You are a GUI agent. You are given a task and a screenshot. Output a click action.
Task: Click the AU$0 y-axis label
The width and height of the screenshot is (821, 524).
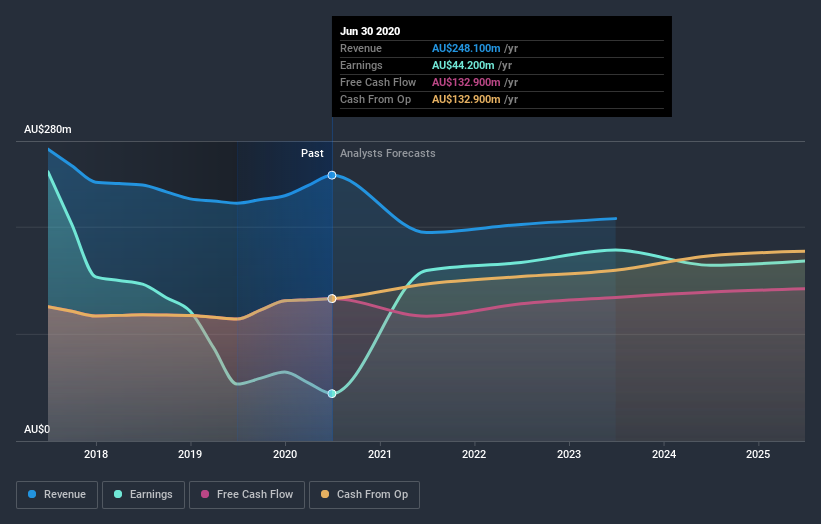point(37,429)
